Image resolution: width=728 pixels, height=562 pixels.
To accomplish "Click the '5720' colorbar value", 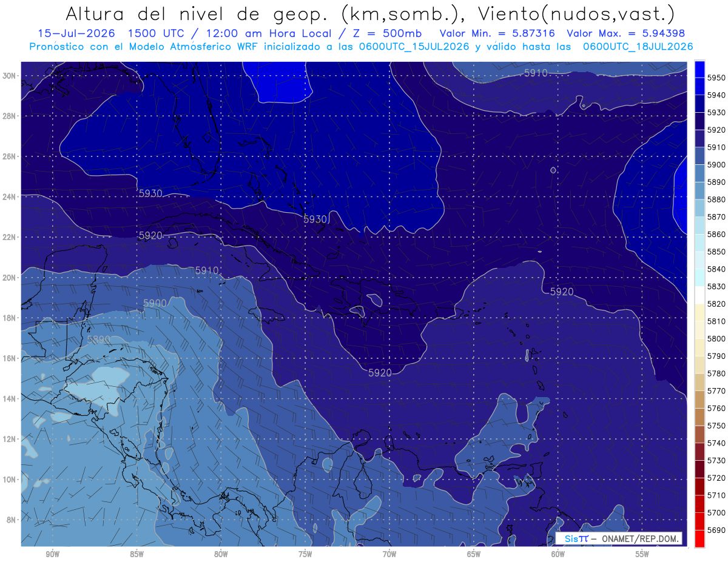I will click(716, 478).
